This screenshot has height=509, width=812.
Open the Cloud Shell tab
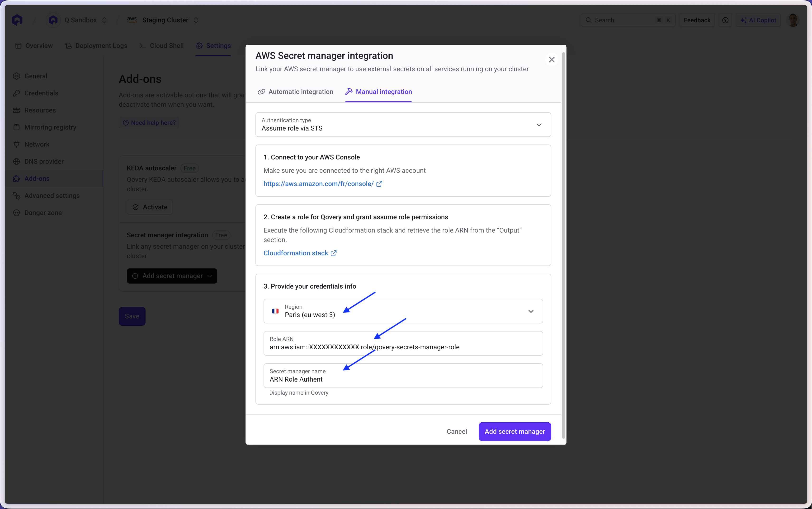[162, 46]
